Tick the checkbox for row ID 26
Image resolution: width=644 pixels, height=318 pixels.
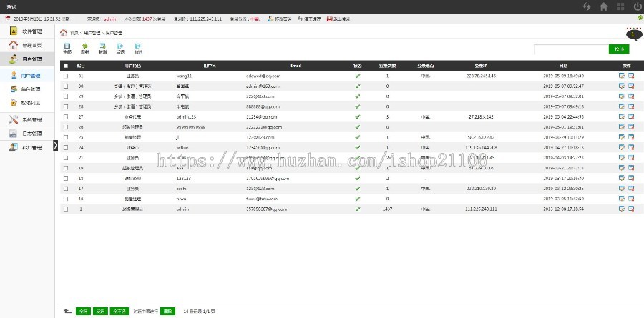tap(66, 127)
